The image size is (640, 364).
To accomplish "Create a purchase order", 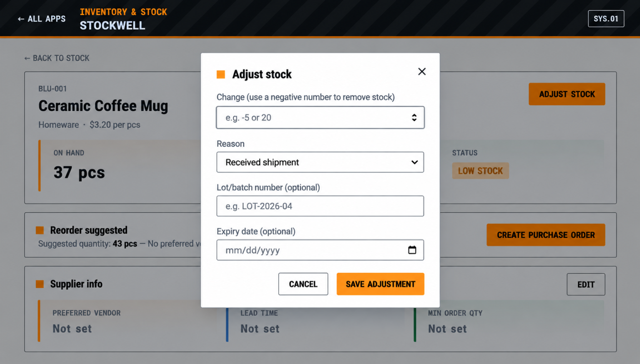I will tap(546, 235).
